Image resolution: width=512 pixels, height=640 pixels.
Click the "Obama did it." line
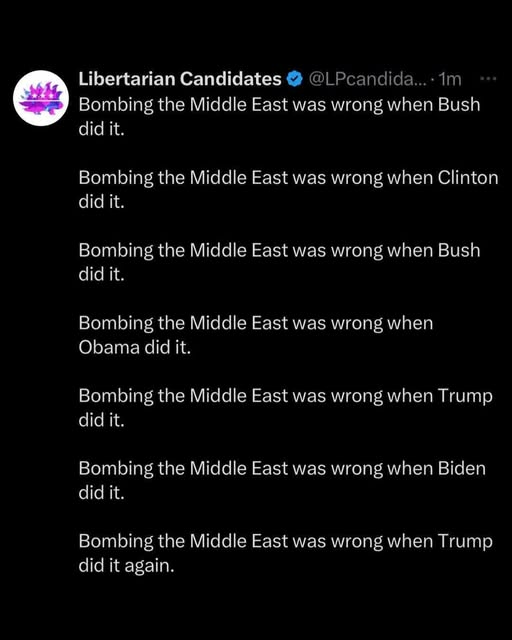click(135, 347)
